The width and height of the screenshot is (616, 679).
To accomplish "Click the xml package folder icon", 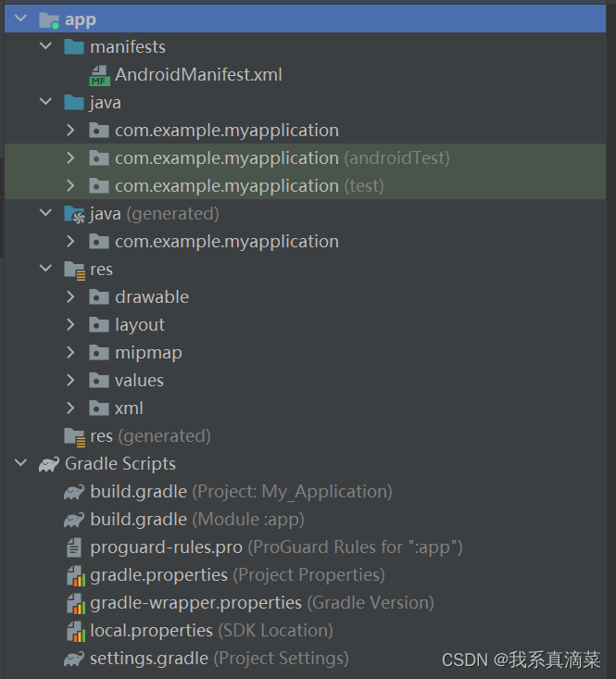I will pyautogui.click(x=99, y=409).
